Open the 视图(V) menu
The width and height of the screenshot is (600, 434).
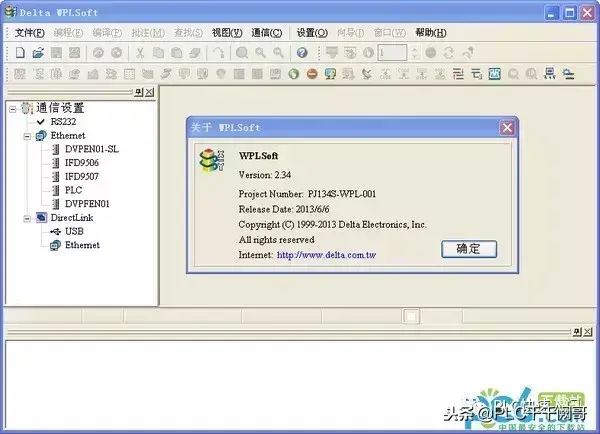(x=227, y=33)
